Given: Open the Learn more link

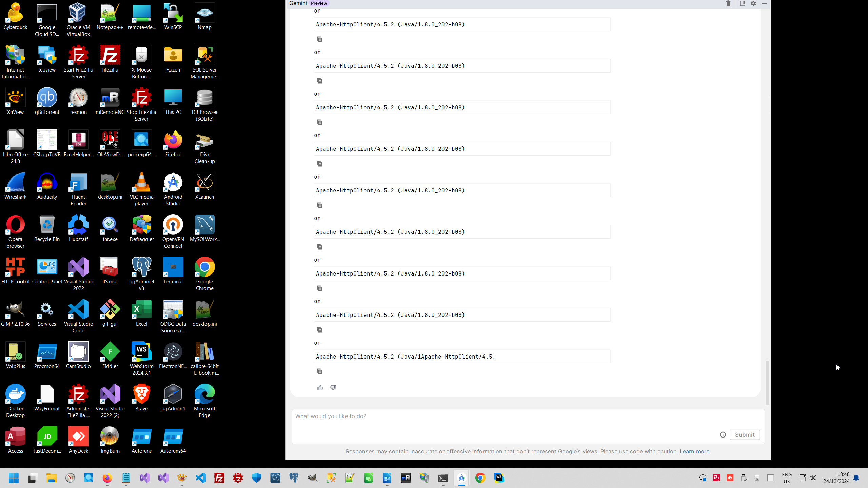Looking at the screenshot, I should pos(694,451).
